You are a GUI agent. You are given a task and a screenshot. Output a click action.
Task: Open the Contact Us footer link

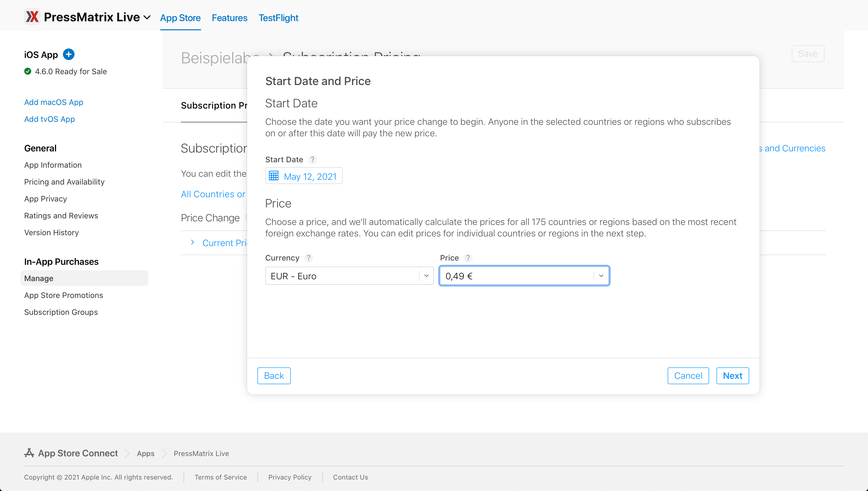pos(351,477)
